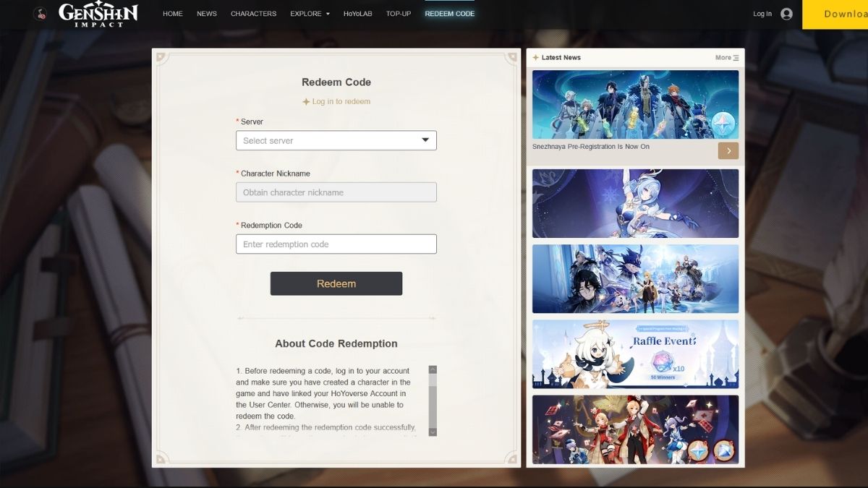
Task: Click the yellow Download button
Action: pyautogui.click(x=835, y=14)
